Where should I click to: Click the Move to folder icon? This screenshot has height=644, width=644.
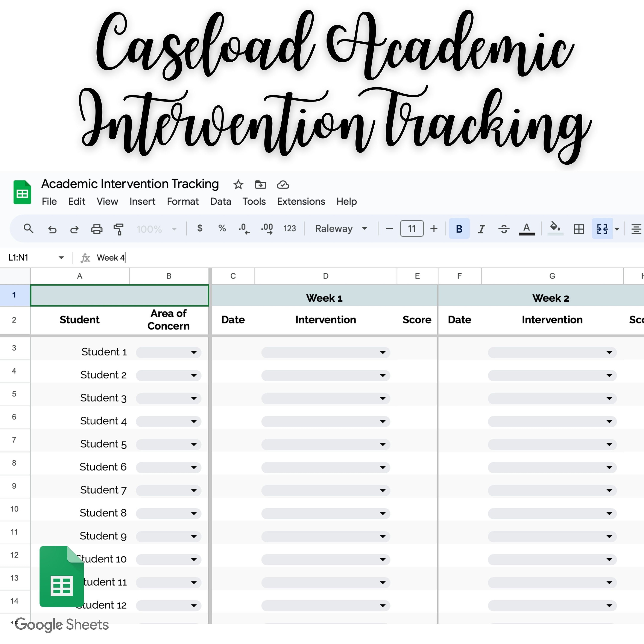point(260,185)
